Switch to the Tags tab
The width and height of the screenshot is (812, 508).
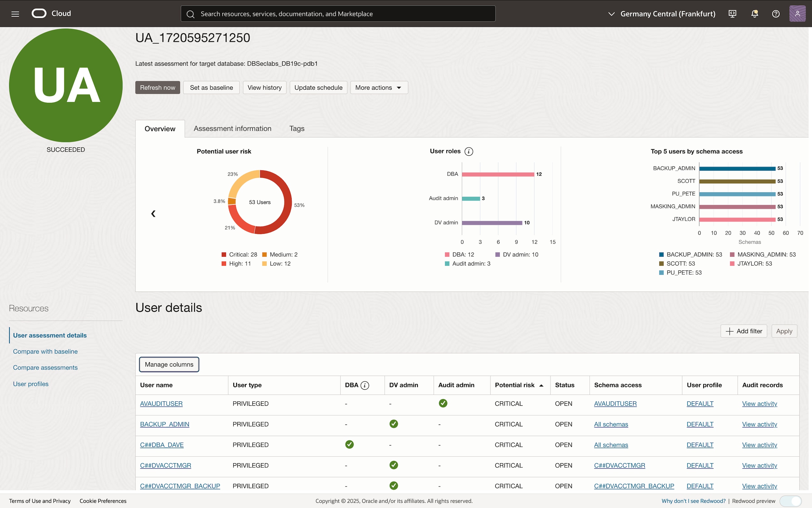pyautogui.click(x=297, y=128)
